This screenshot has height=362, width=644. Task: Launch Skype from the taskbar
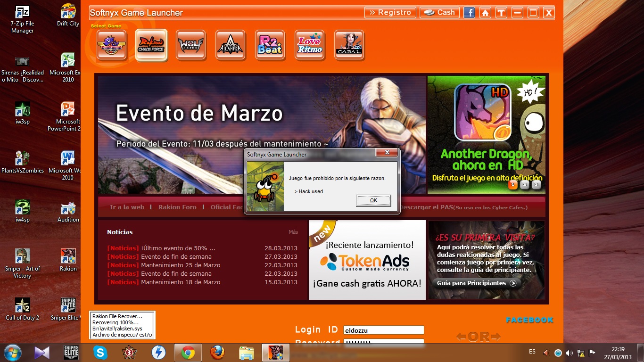[x=100, y=353]
